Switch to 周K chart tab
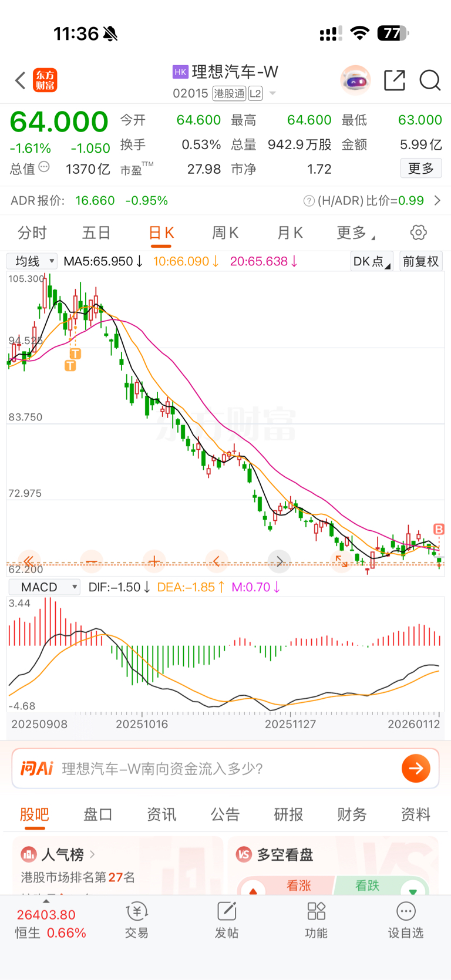Screen dimensions: 451x980 click(225, 233)
